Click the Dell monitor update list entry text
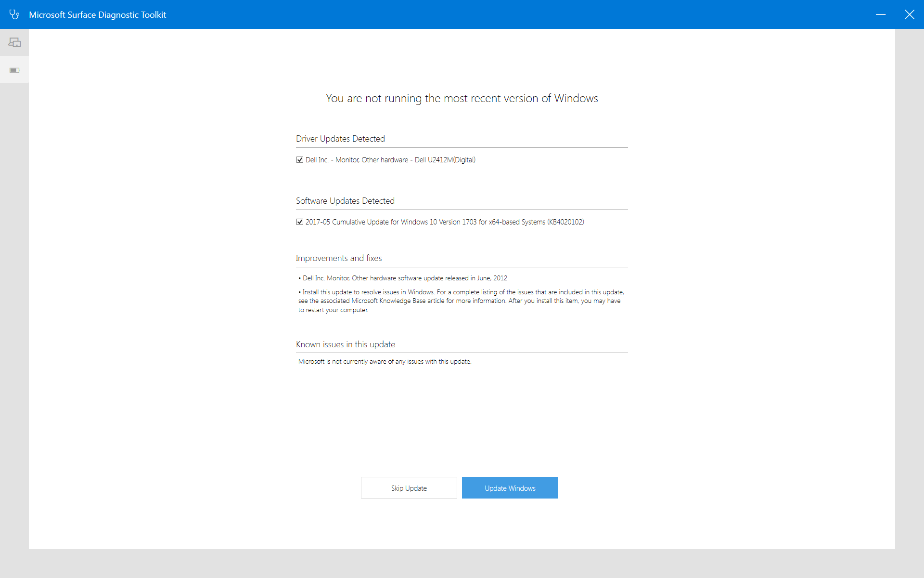Image resolution: width=924 pixels, height=578 pixels. tap(390, 159)
